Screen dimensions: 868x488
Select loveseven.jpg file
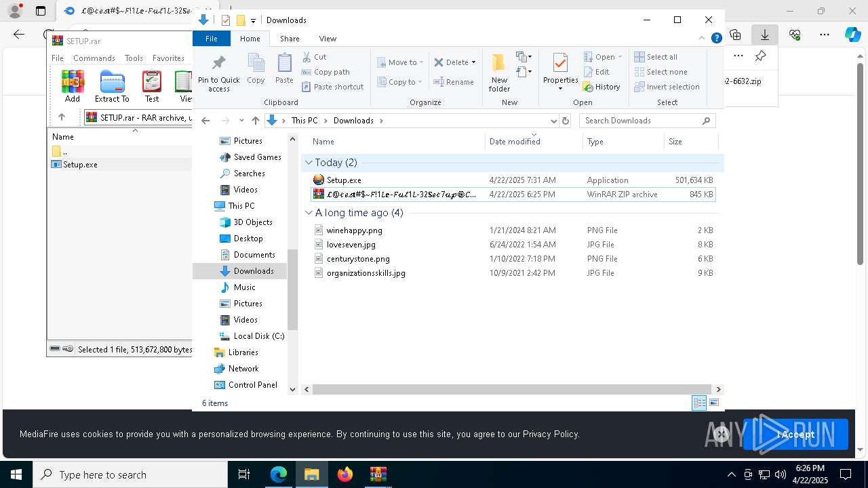513,245
